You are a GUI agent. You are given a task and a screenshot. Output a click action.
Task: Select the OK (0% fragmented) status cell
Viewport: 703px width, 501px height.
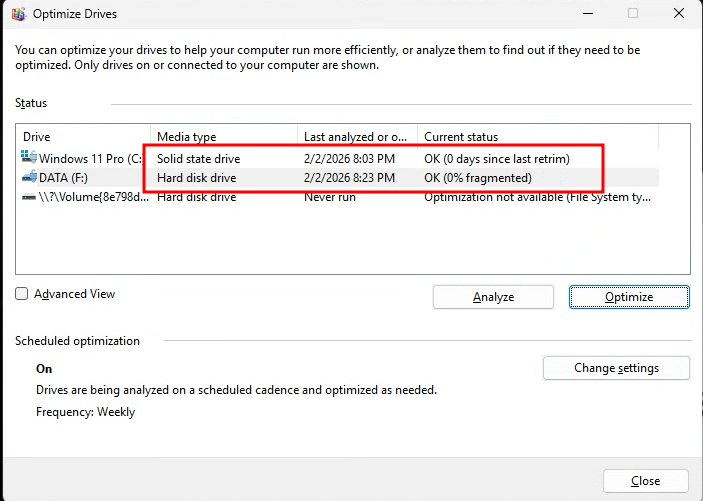[477, 178]
